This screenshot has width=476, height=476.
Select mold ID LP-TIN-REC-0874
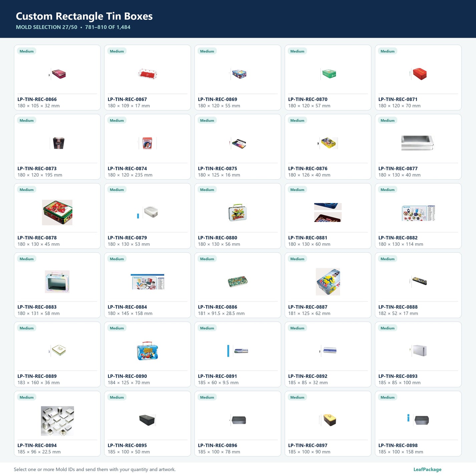(127, 169)
